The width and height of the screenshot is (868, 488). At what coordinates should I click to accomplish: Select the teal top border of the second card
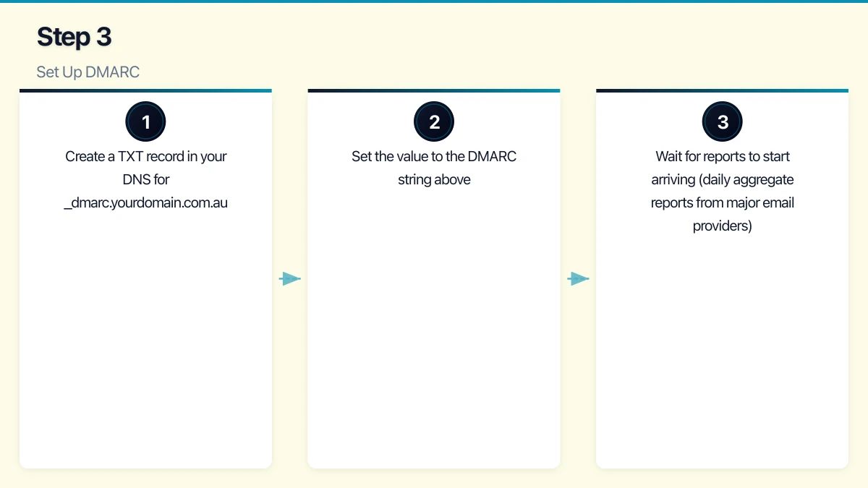(x=433, y=90)
